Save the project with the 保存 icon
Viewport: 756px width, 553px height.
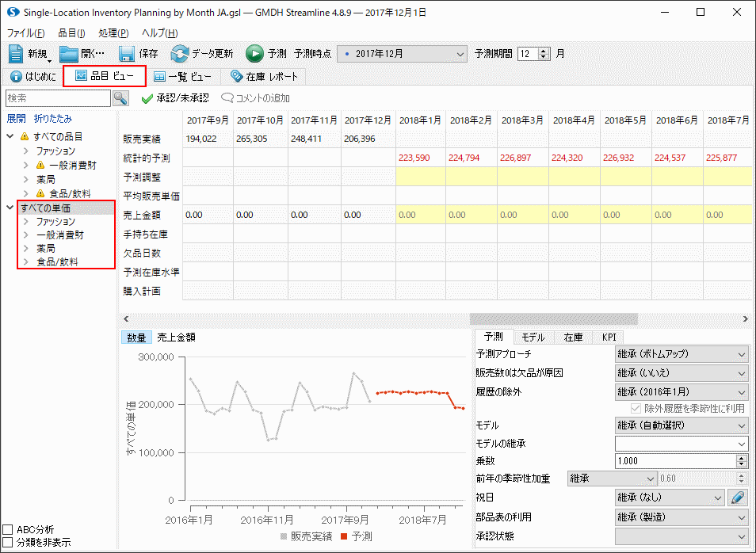click(x=127, y=54)
